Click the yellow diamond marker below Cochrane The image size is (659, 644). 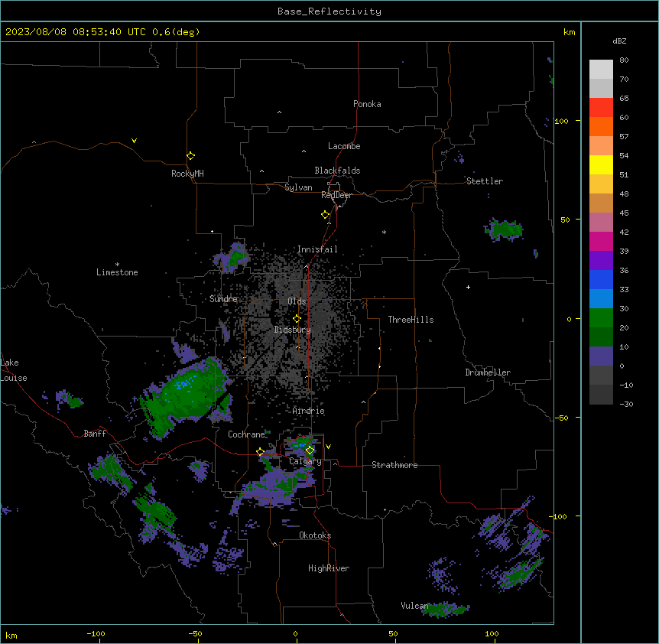coord(260,452)
